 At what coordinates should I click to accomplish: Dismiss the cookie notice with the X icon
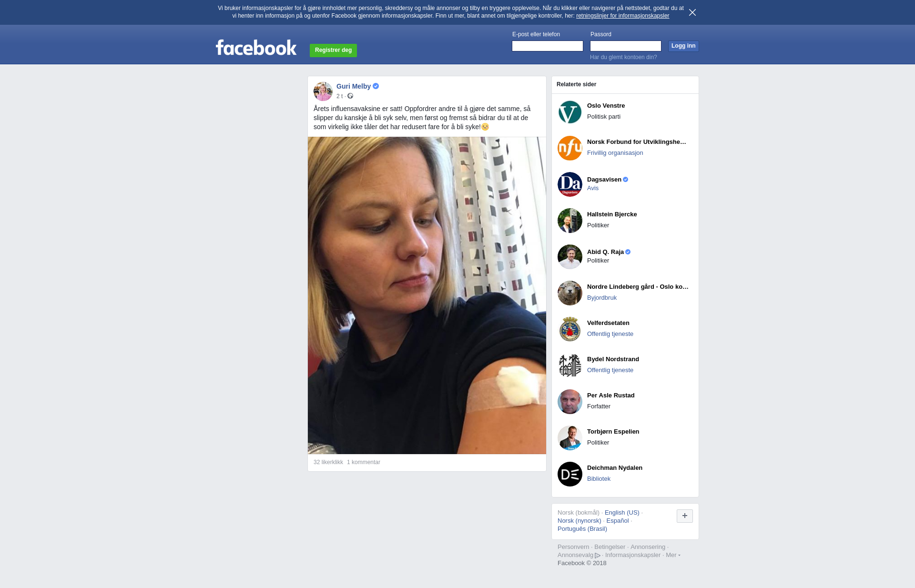692,12
